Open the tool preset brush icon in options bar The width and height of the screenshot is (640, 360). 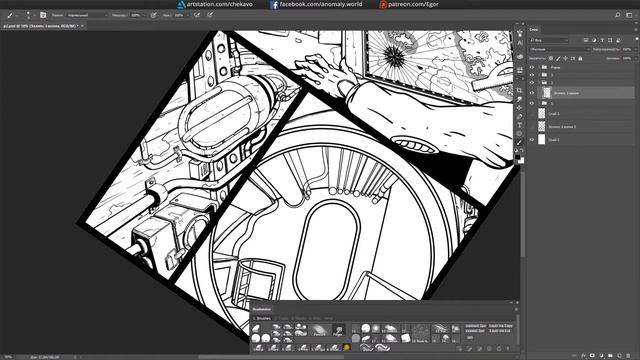[10, 15]
